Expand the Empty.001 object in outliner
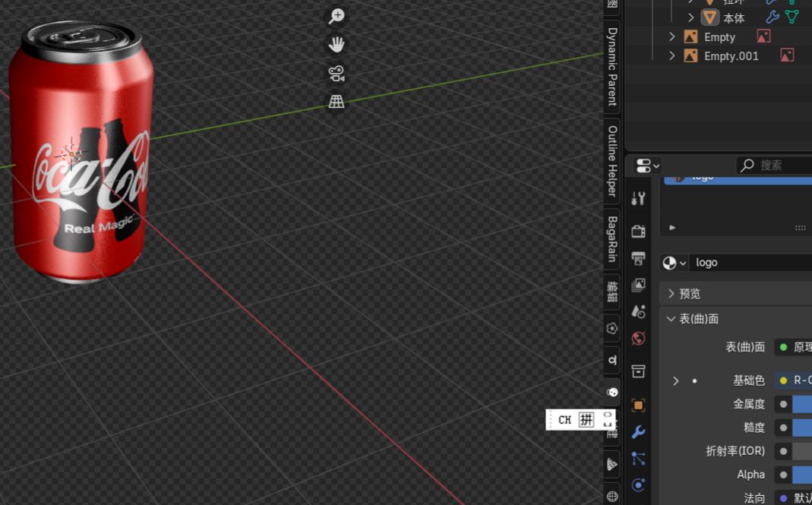The width and height of the screenshot is (812, 505). (x=671, y=55)
